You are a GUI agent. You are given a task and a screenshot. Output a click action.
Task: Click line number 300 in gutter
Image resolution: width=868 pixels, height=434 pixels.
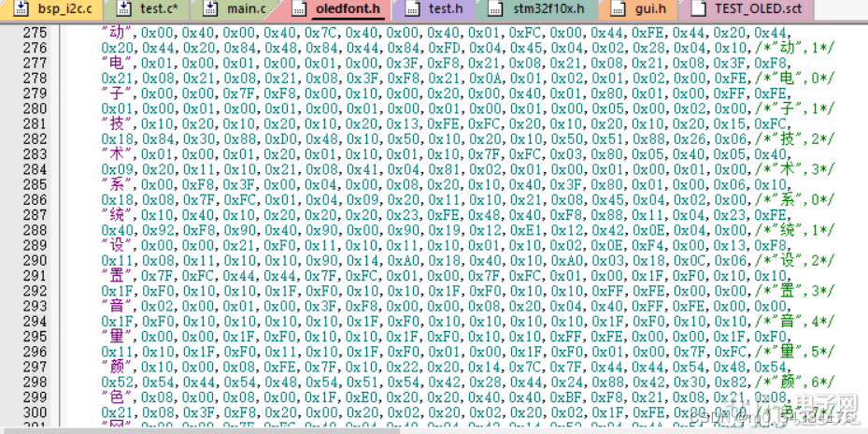coord(35,412)
